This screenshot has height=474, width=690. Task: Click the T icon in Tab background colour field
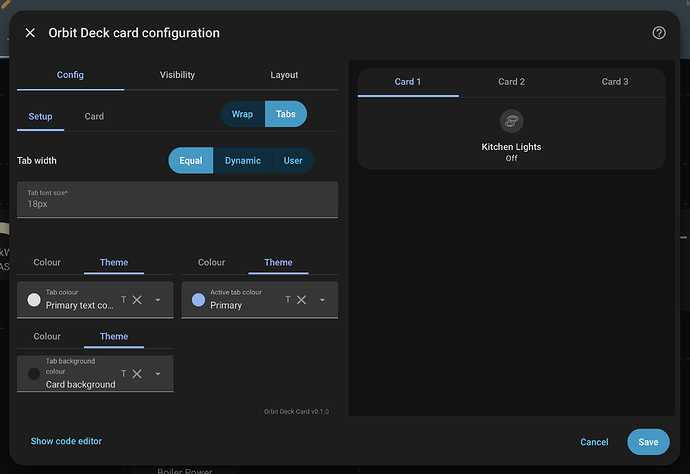coord(124,374)
